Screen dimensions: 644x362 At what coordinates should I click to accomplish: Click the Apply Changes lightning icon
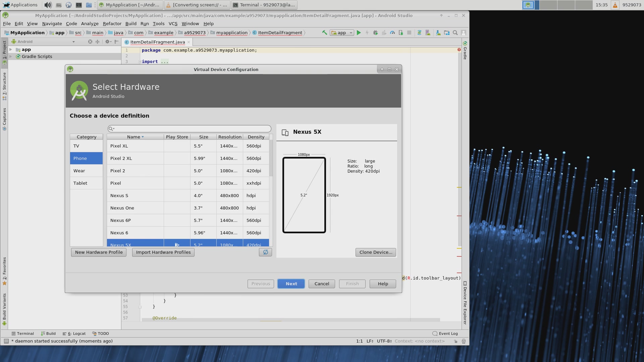[367, 33]
